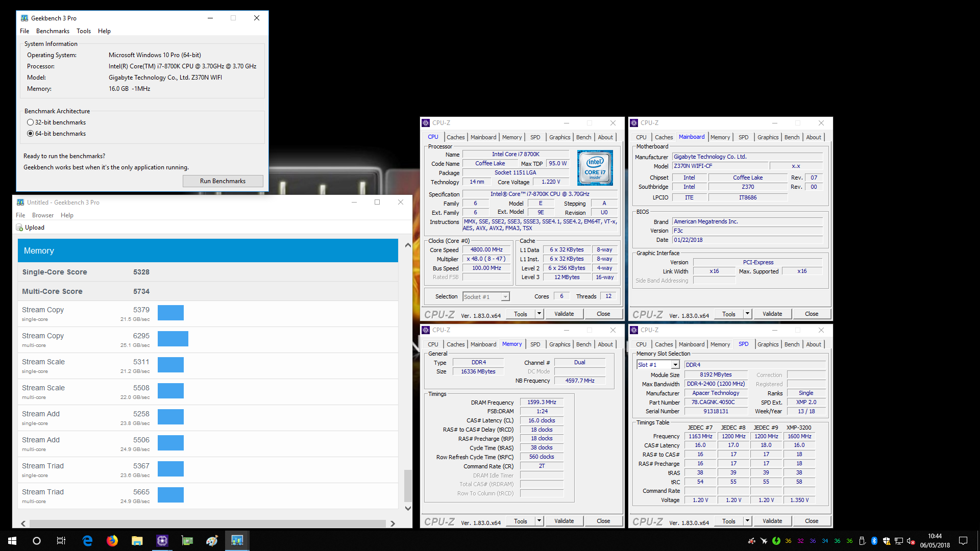This screenshot has height=551, width=980.
Task: Open File Explorer from the taskbar
Action: (137, 541)
